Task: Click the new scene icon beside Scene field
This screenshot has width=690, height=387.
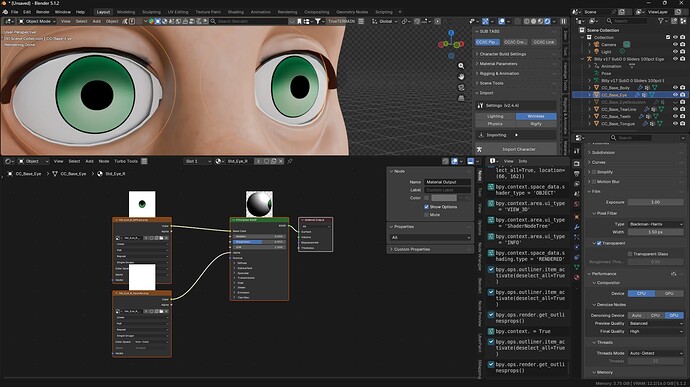Action: [x=622, y=12]
